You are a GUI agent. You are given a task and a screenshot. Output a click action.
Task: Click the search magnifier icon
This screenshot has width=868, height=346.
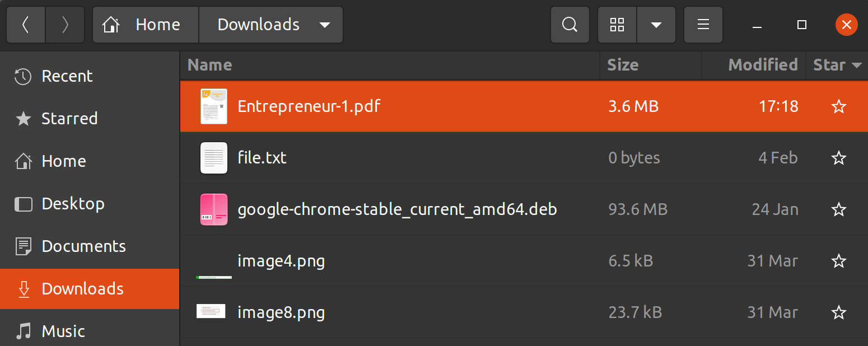click(x=570, y=25)
